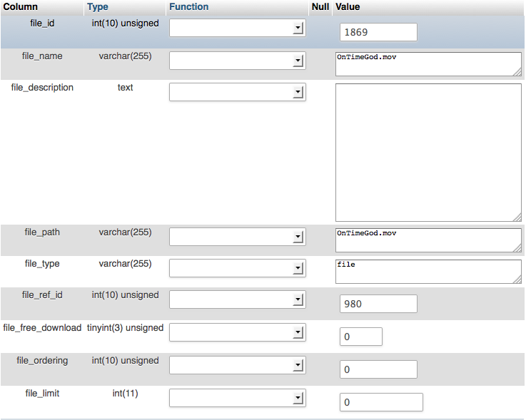526x420 pixels.
Task: Grab resize handle of file_type textarea
Action: point(517,280)
